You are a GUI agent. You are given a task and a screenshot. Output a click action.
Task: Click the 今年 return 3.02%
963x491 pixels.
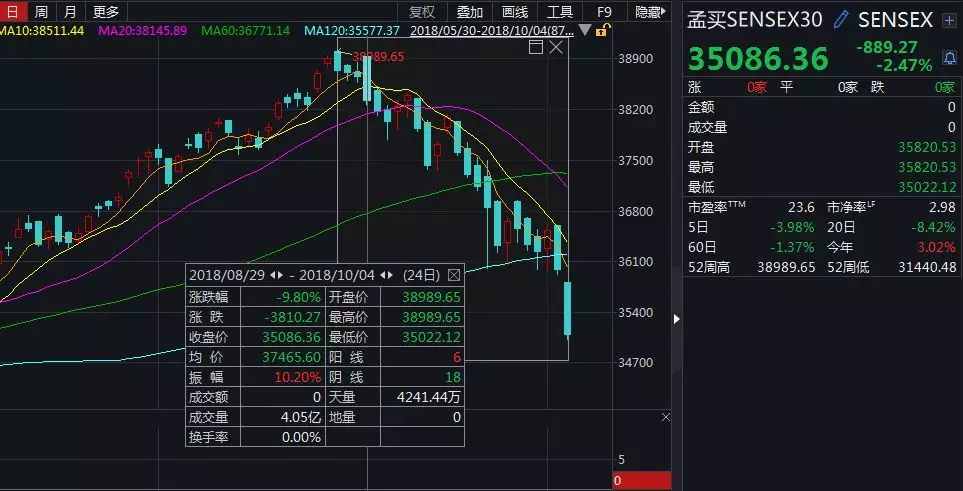point(937,248)
